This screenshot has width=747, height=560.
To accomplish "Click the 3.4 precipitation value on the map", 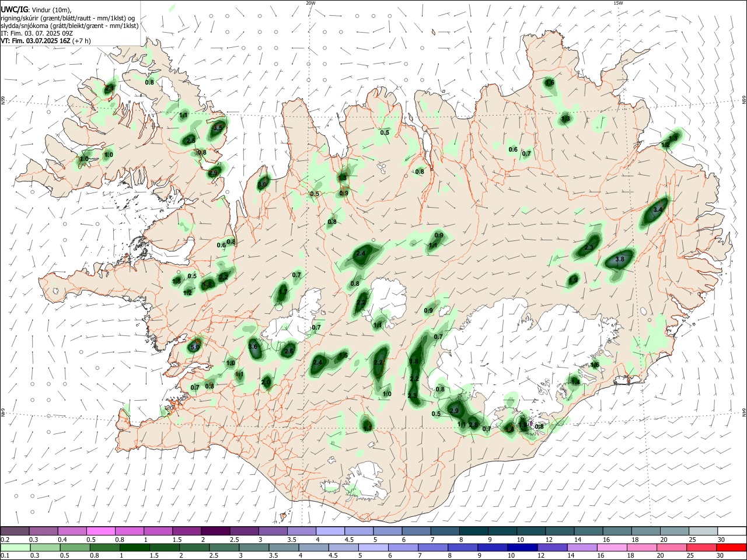I will (659, 209).
